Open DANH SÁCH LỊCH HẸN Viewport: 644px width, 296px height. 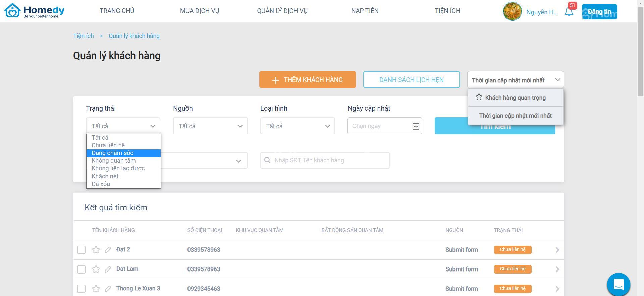tap(411, 80)
